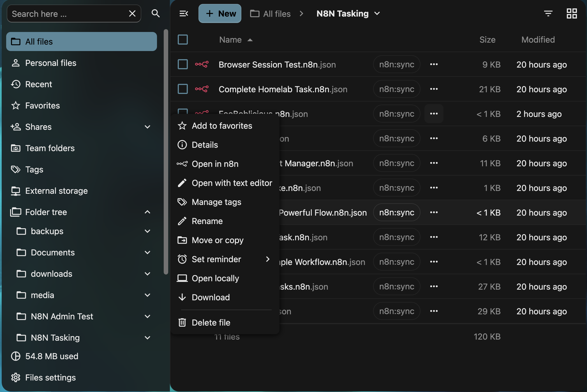Close actions menu on the 2 hours ago row
The height and width of the screenshot is (392, 587).
[434, 114]
